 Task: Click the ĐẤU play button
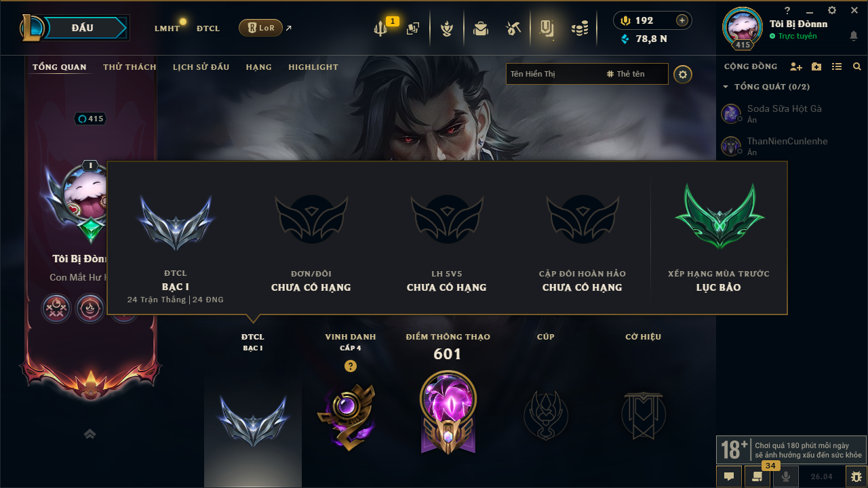(x=83, y=28)
